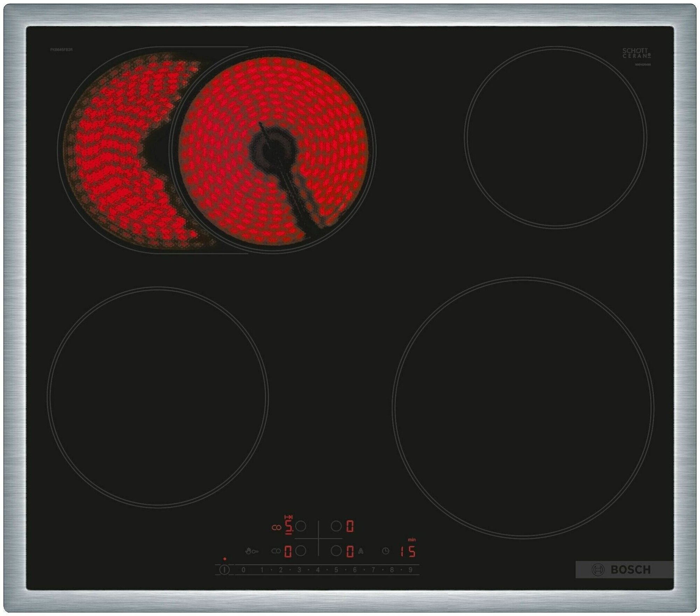Click the 15 min timer display

[408, 551]
